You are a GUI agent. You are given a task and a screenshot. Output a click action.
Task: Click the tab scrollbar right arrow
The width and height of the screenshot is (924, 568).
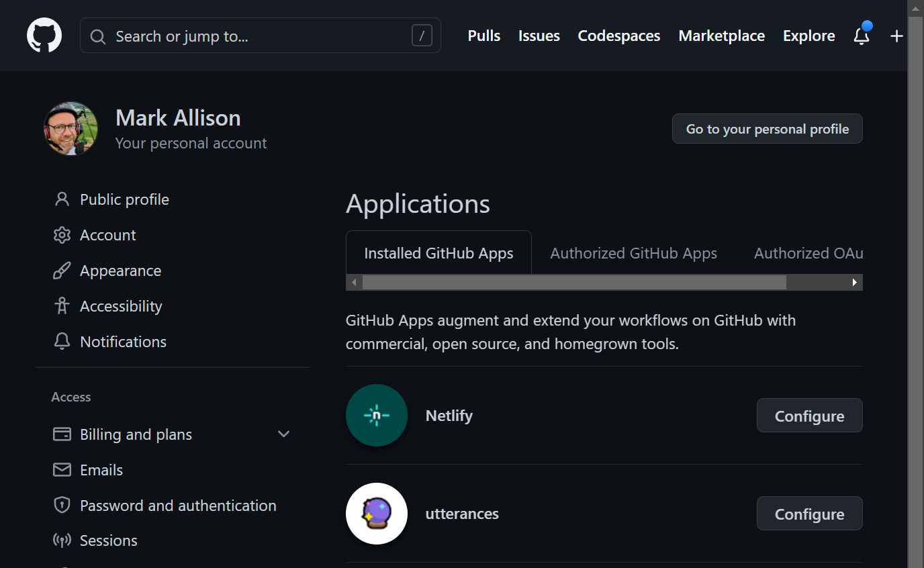(855, 283)
